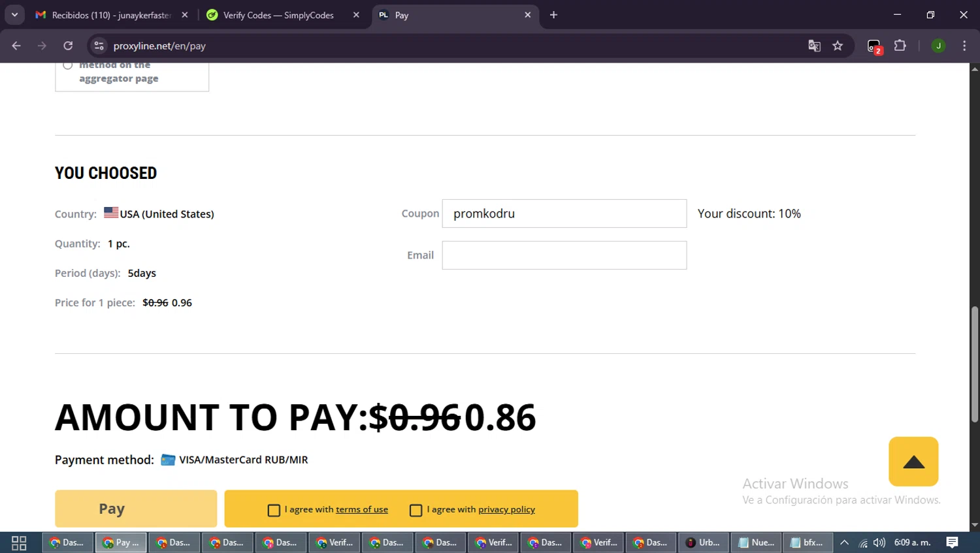Click the translate page icon
The image size is (980, 553).
click(814, 46)
